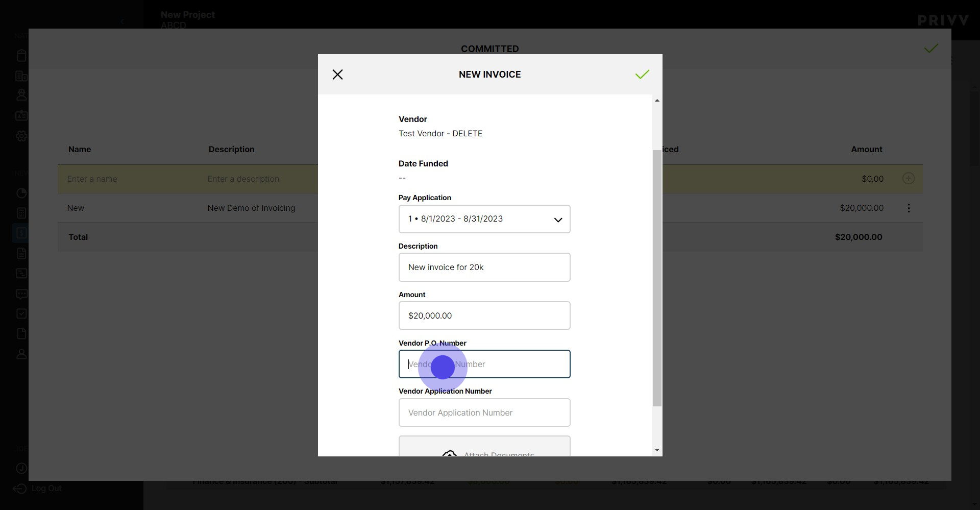Image resolution: width=980 pixels, height=510 pixels.
Task: Open the checked box icon in the sidebar
Action: (21, 314)
